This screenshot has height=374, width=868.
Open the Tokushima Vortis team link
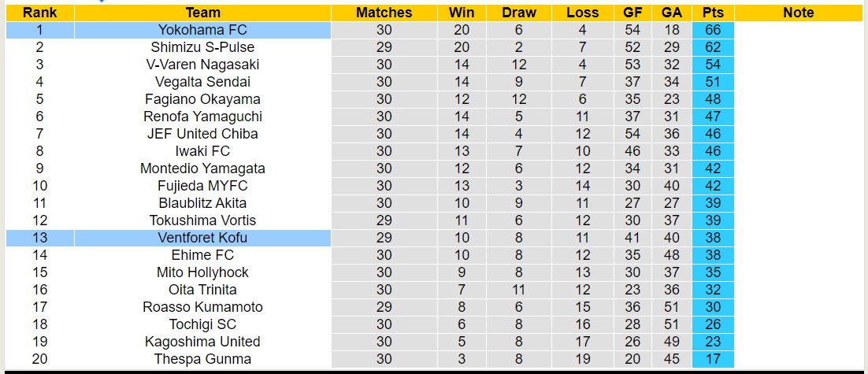tap(202, 220)
